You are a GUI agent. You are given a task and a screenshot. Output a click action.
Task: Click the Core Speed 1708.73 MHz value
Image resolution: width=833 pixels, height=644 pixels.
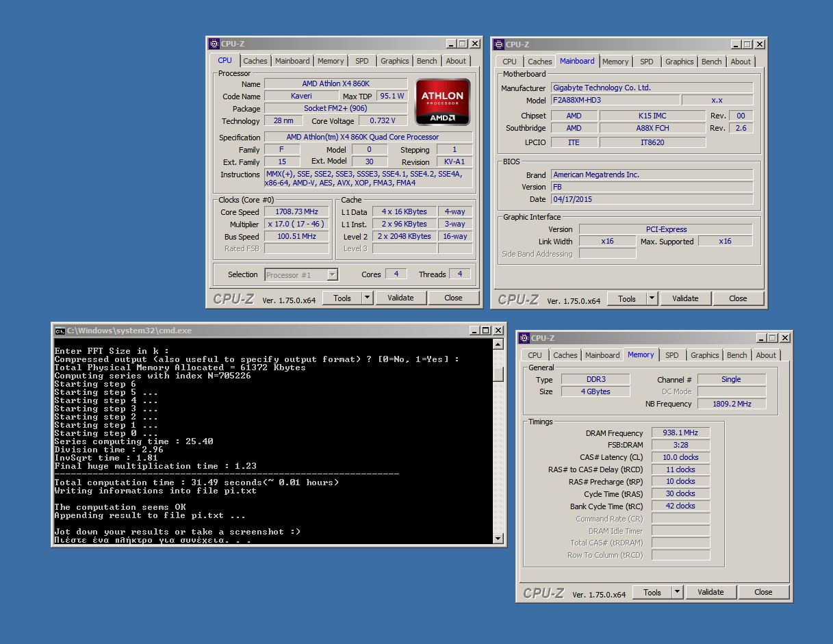[296, 212]
